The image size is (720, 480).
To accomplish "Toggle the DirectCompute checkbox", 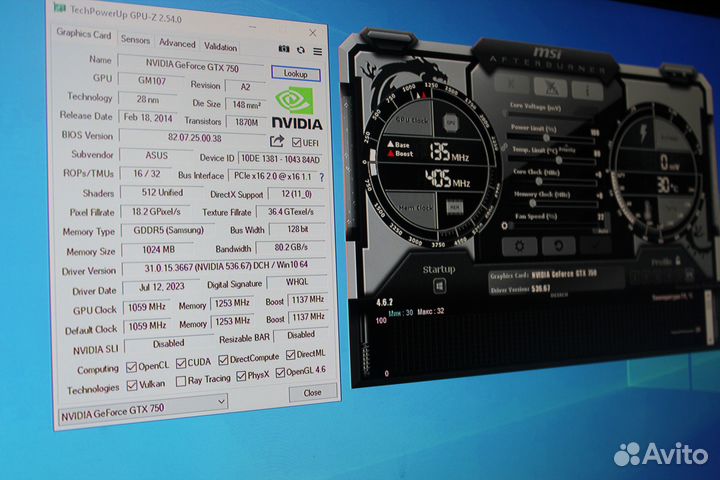I will click(223, 360).
